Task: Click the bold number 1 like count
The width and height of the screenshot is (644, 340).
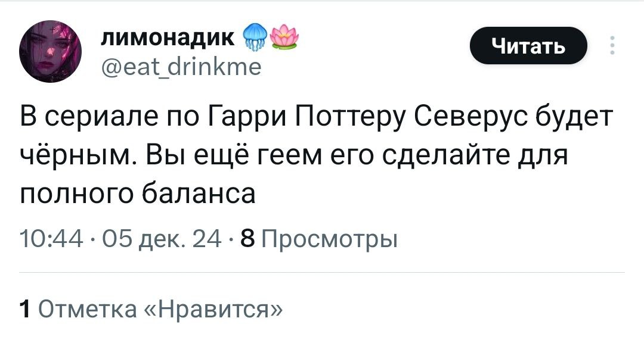Action: pos(24,309)
